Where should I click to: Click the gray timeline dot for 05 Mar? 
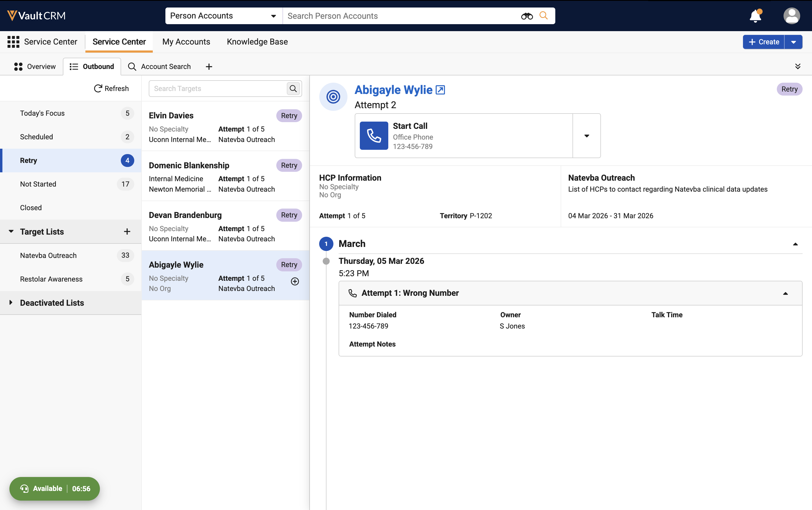[326, 261]
